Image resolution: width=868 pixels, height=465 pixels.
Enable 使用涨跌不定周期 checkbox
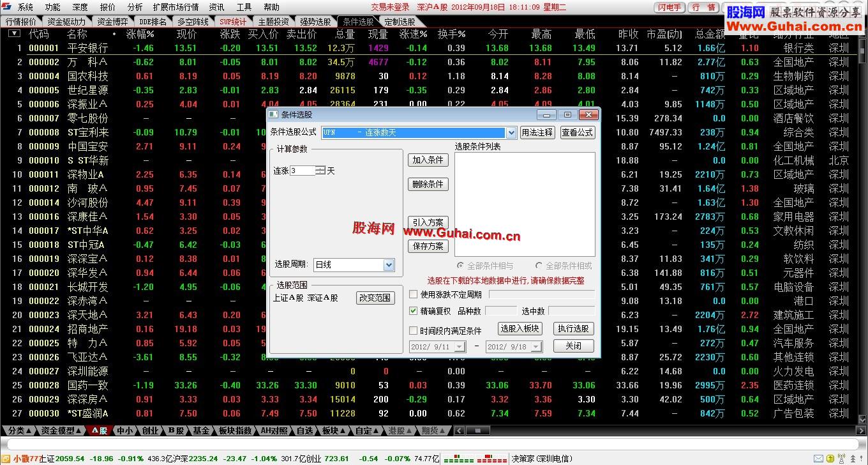(414, 294)
